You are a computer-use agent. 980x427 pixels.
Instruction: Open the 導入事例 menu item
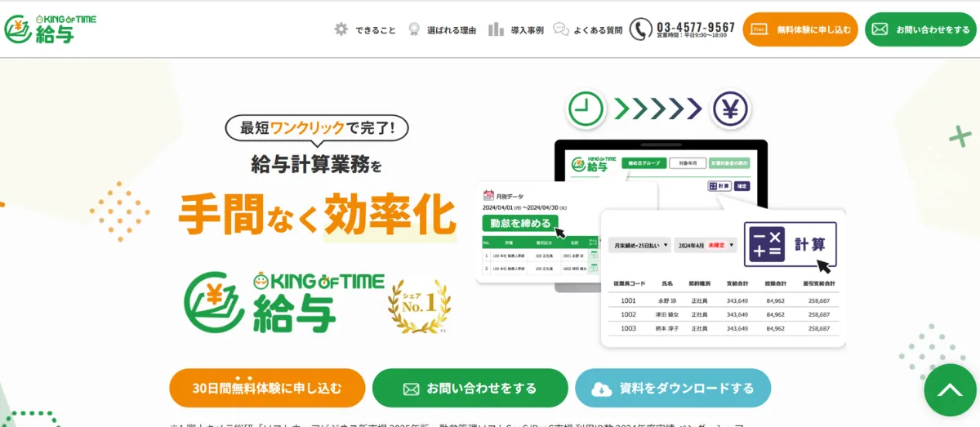pyautogui.click(x=528, y=30)
